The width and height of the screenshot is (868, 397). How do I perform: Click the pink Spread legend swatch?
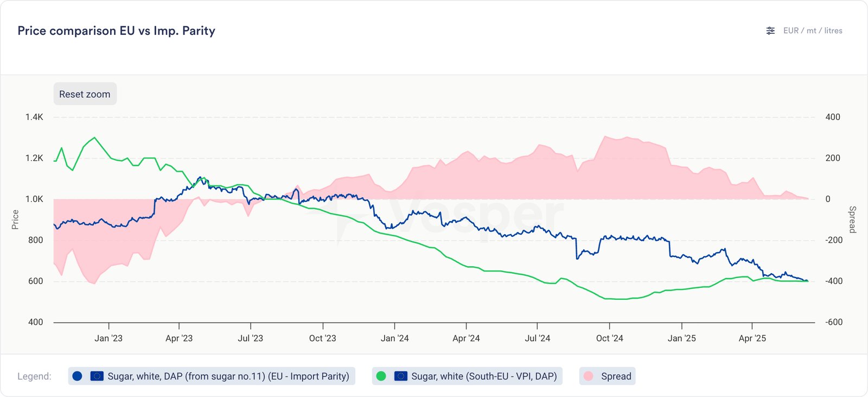(589, 376)
